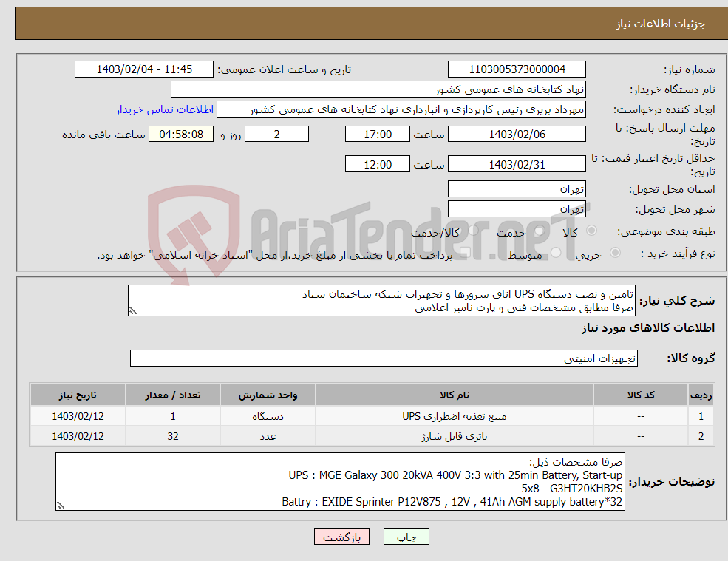Click the buyer organization name field
728x561 pixels.
(378, 89)
